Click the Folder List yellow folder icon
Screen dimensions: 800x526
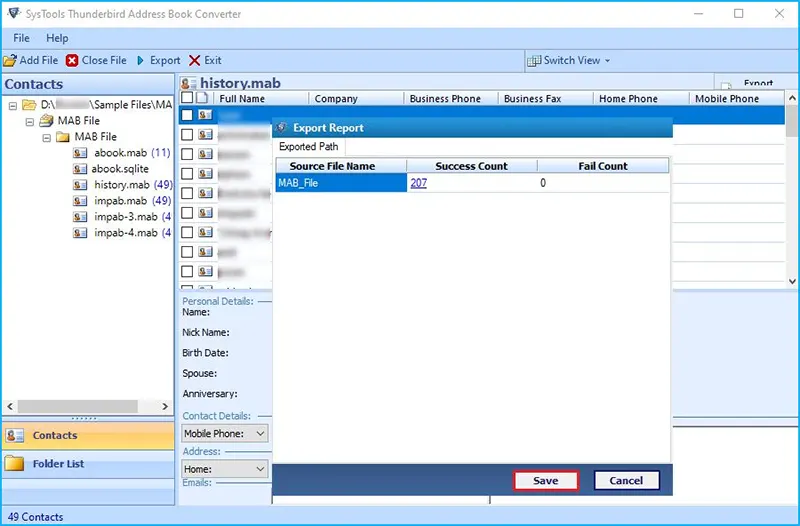point(14,463)
